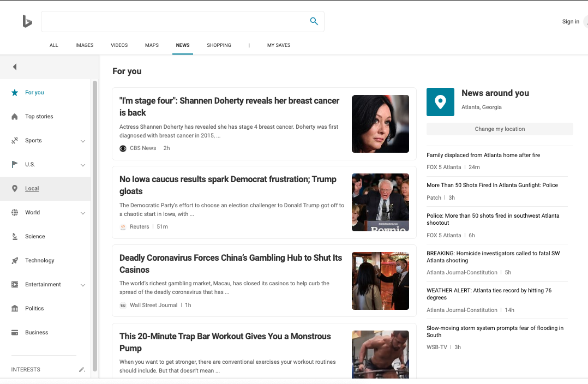Image resolution: width=588 pixels, height=384 pixels.
Task: Click the CBS News source logo
Action: coord(123,148)
